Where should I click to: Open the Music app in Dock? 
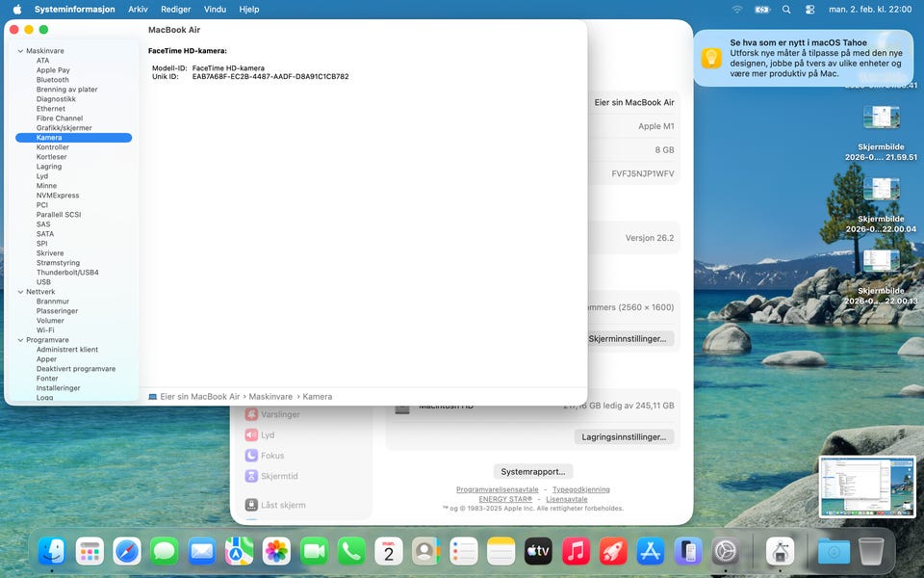coord(576,551)
